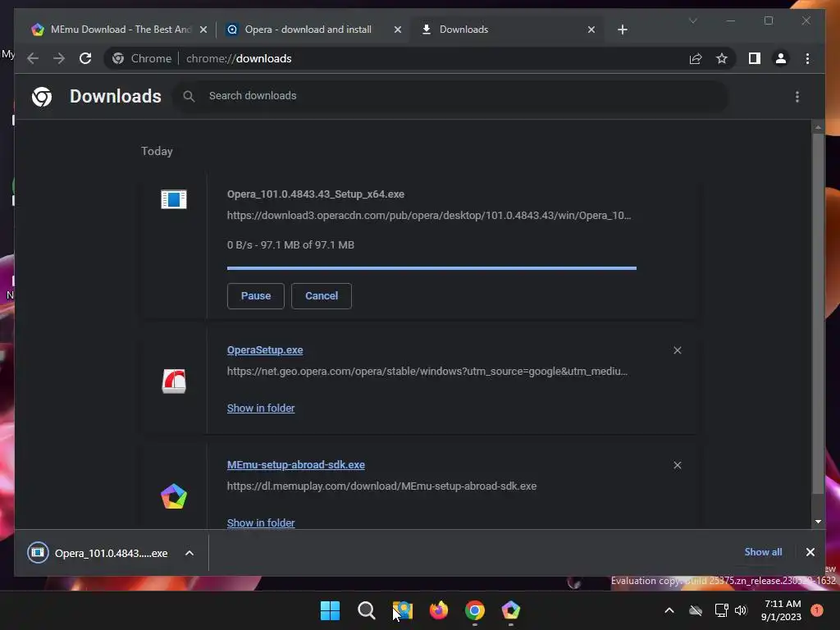Click the download3.operacdn.com source URL
The height and width of the screenshot is (630, 840).
click(x=428, y=216)
